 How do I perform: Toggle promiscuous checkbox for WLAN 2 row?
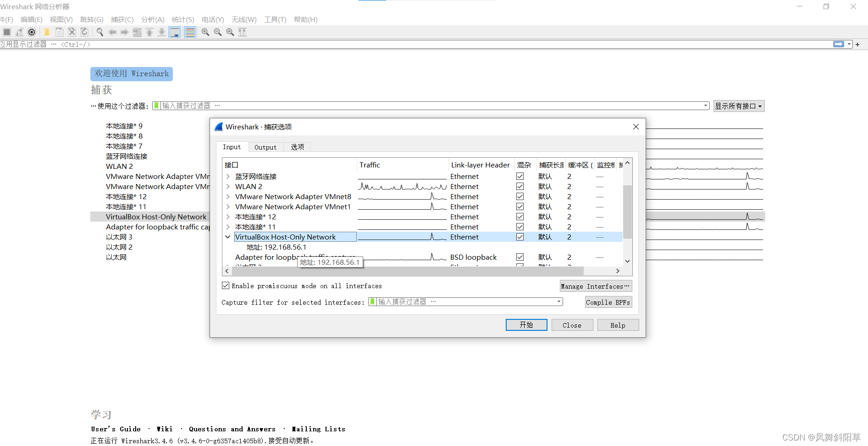[520, 186]
